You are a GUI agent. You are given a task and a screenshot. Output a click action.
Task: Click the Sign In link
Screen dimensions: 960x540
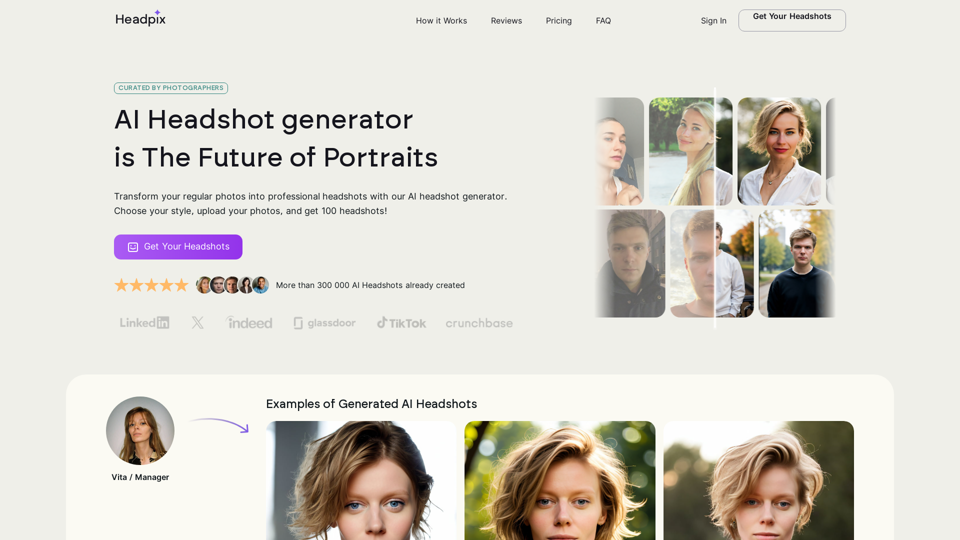click(x=713, y=21)
